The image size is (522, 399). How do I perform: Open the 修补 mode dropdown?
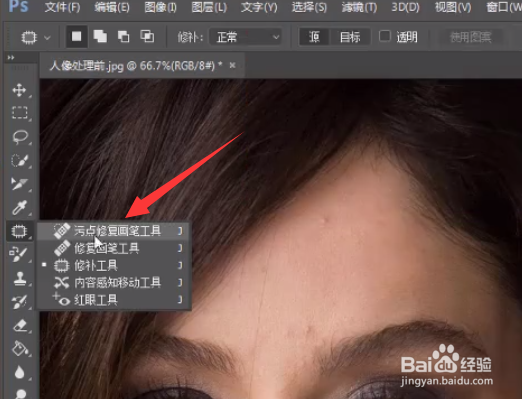click(246, 37)
